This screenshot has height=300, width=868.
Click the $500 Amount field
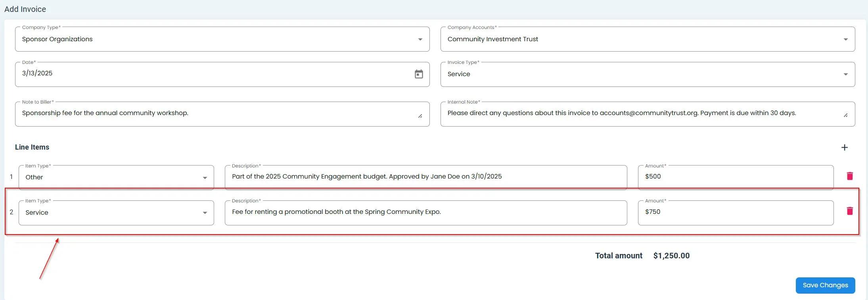click(735, 177)
